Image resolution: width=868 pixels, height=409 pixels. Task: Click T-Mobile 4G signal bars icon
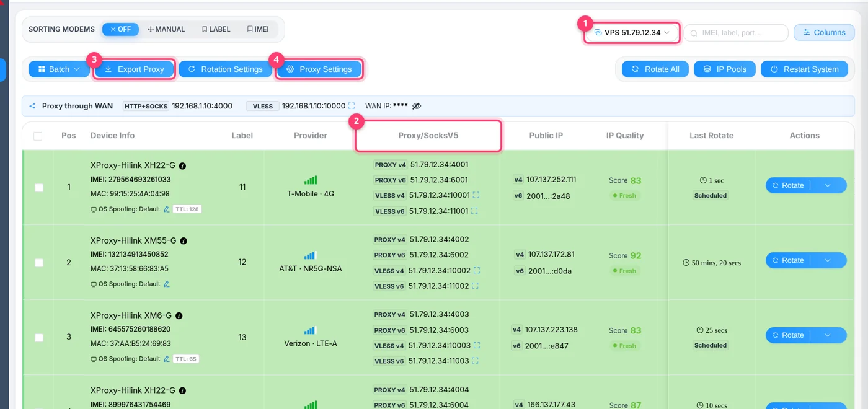[311, 180]
